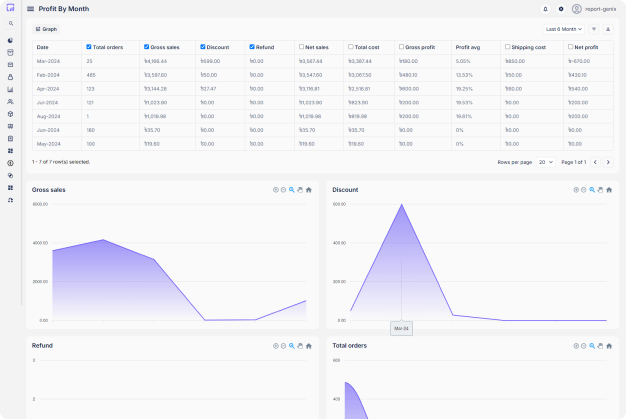This screenshot has width=626, height=419.
Task: Open the cube products sidebar icon
Action: coord(10,114)
